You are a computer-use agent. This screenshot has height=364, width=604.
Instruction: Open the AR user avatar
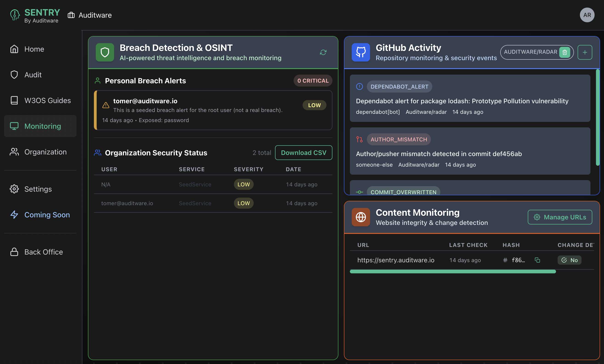point(587,15)
